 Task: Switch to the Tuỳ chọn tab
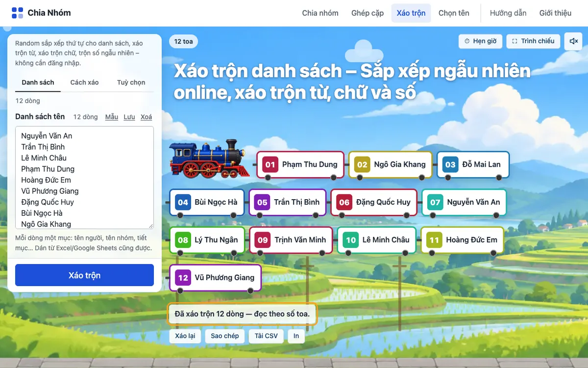(131, 82)
